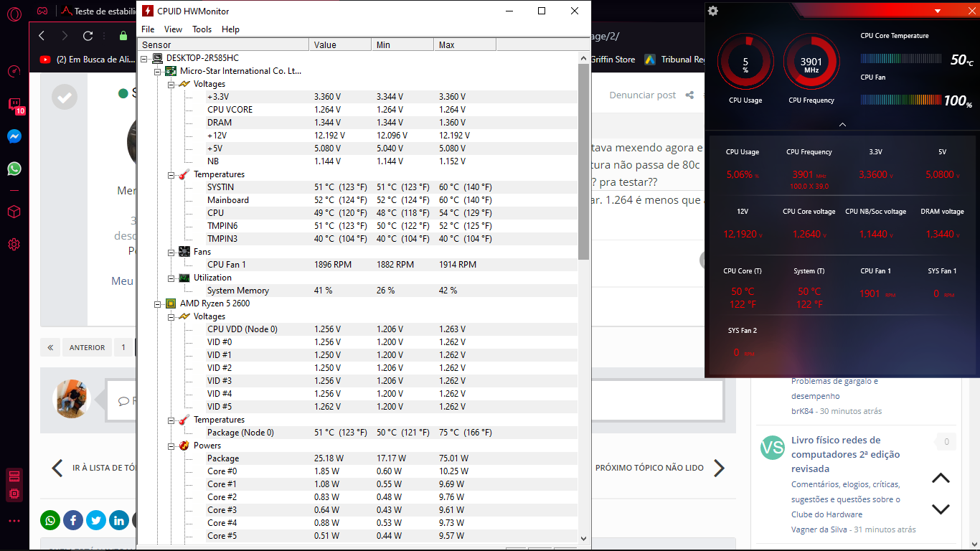
Task: Open the Help menu in HWMonitor
Action: coord(230,29)
